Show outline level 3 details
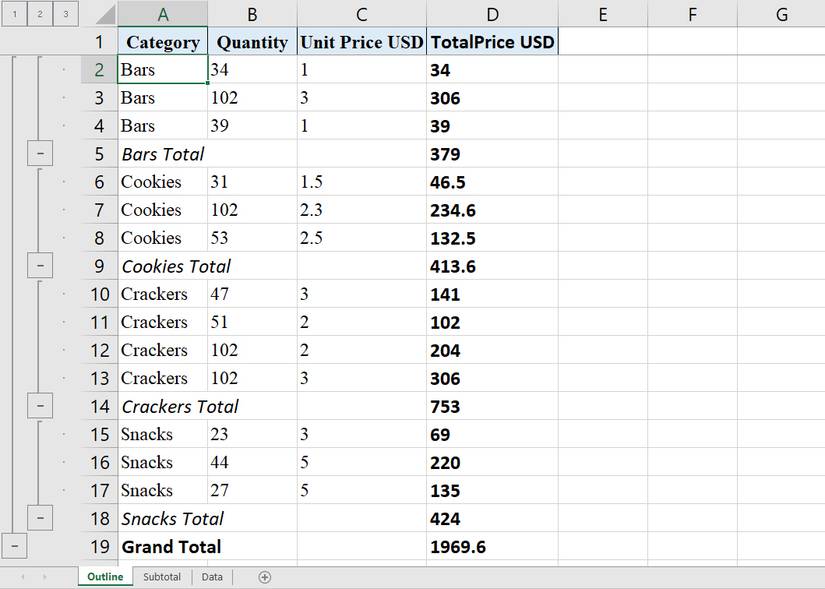 pyautogui.click(x=65, y=14)
